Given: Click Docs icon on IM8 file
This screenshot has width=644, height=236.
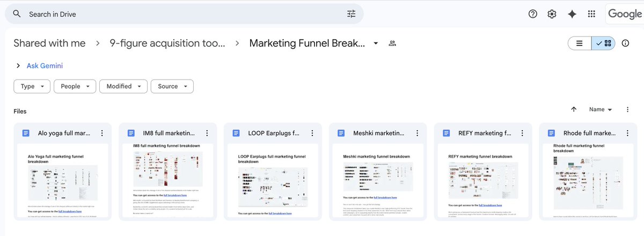Looking at the screenshot, I should pos(131,133).
